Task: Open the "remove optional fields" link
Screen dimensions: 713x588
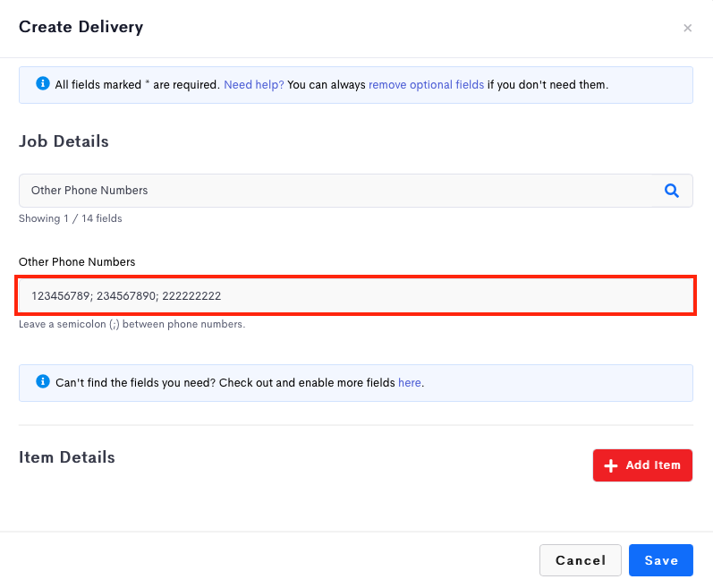Action: click(426, 85)
